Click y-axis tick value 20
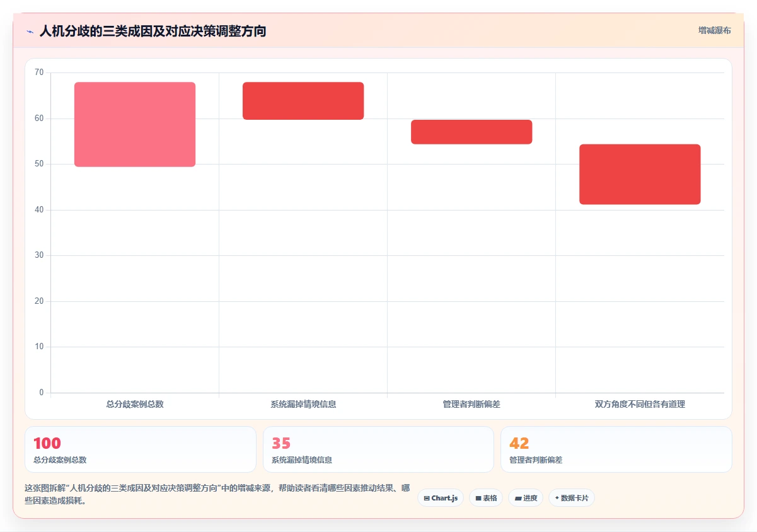This screenshot has height=532, width=757. pos(39,301)
